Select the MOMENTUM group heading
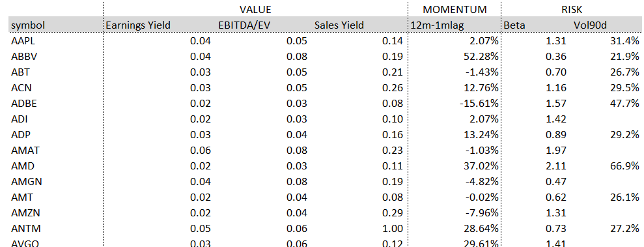 [455, 10]
